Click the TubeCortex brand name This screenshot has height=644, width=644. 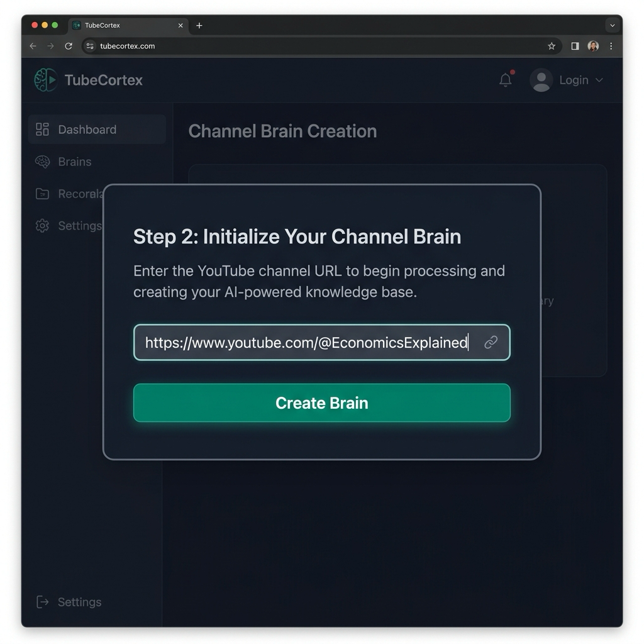coord(104,80)
